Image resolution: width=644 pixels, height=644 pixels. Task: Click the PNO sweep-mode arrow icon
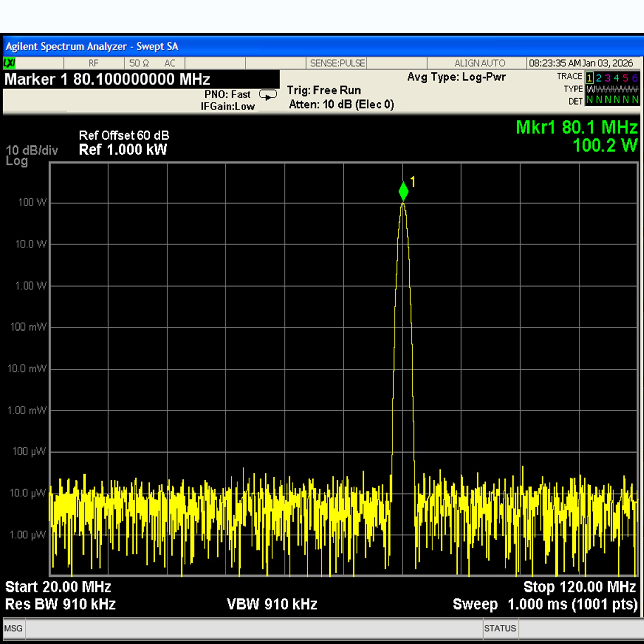(268, 95)
